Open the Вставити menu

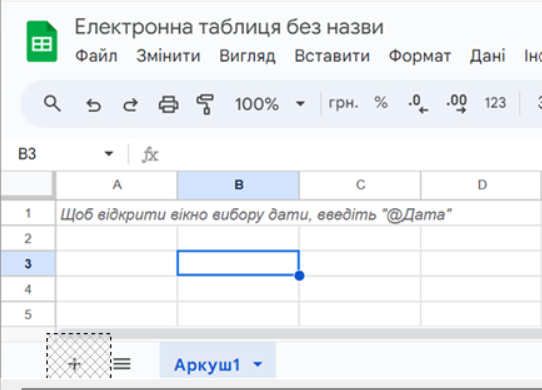tap(332, 56)
